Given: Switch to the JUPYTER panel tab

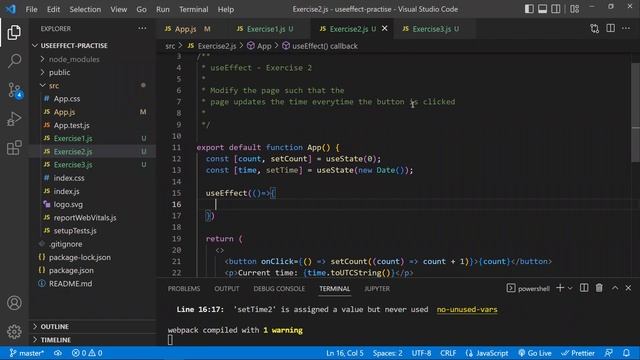Looking at the screenshot, I should click(377, 289).
